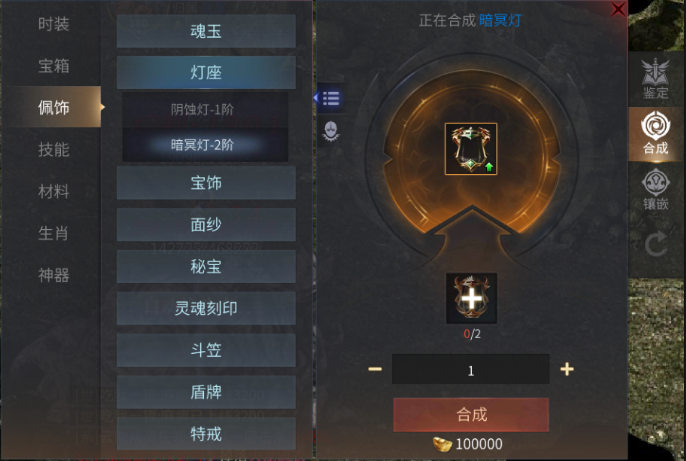Switch to the 材料 tab
This screenshot has height=461, width=686.
click(53, 191)
